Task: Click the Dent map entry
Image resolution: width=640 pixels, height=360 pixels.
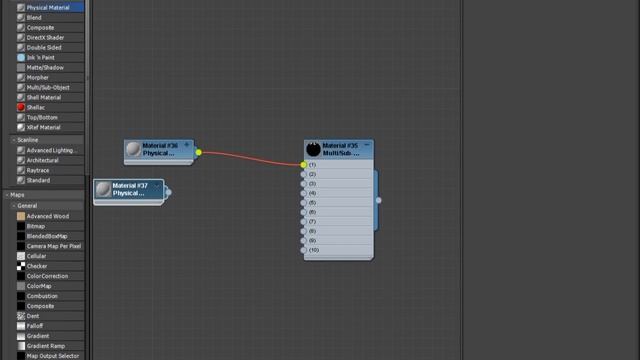Action: 50,316
